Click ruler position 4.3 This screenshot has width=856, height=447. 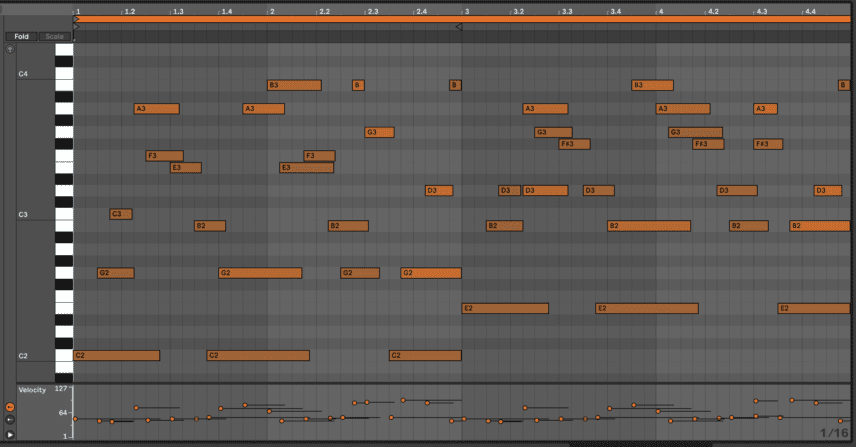point(761,11)
